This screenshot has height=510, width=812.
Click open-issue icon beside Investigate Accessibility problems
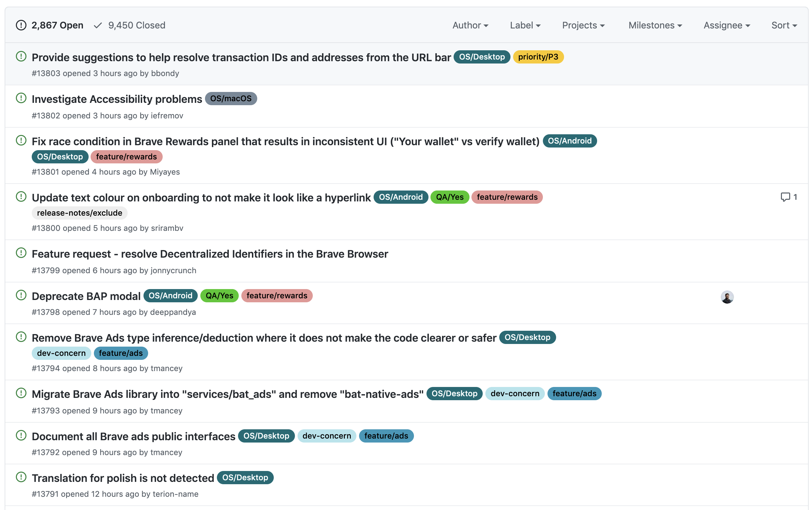[21, 98]
